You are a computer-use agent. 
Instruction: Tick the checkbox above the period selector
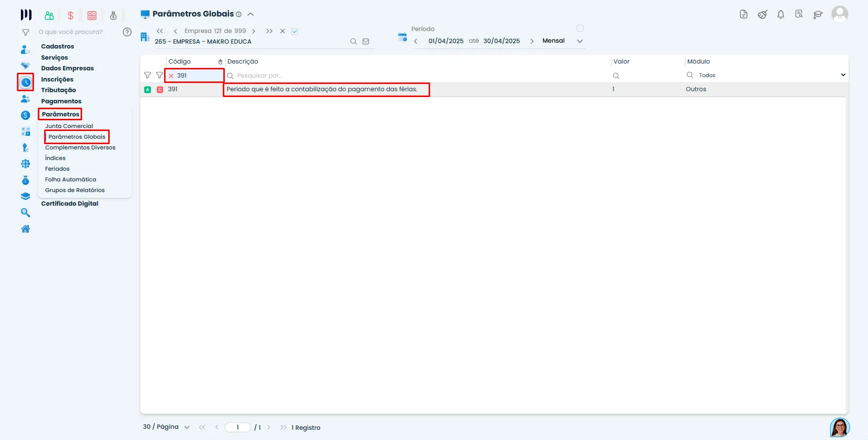[580, 28]
